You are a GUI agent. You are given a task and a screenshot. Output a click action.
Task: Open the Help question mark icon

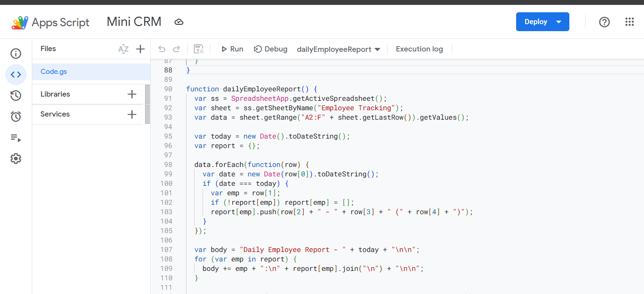[x=604, y=22]
